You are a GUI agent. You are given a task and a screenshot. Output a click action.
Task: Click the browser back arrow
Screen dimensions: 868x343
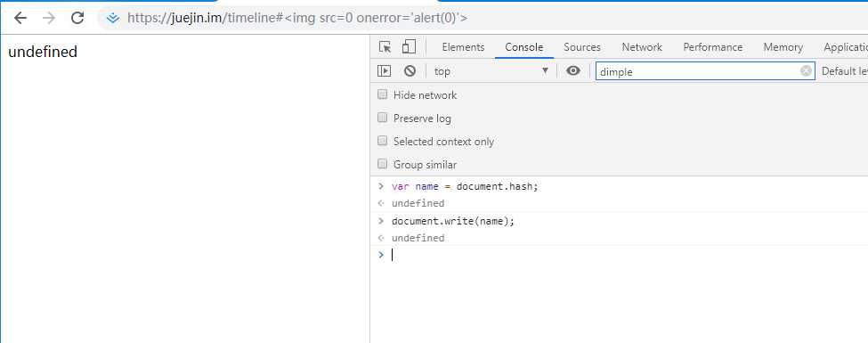click(x=20, y=18)
